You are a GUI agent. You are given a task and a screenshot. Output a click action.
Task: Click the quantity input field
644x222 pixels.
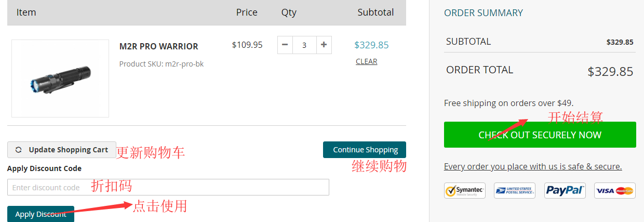point(304,45)
